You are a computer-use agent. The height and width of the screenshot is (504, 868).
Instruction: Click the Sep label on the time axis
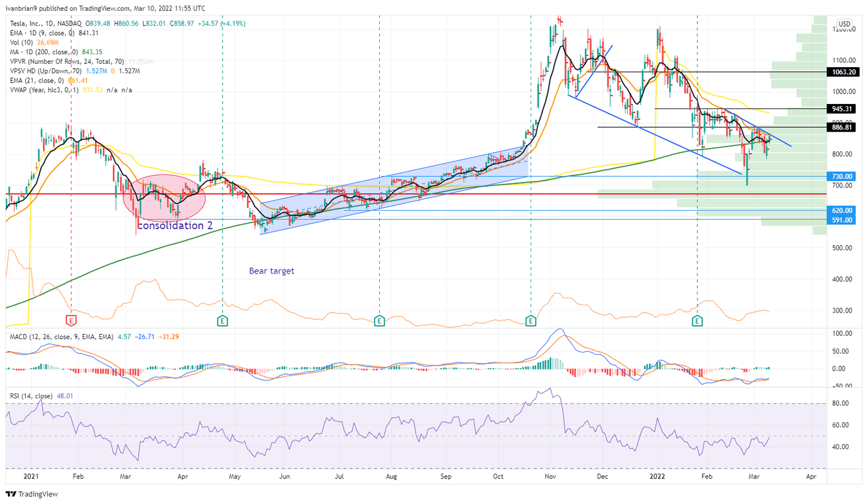coord(446,476)
